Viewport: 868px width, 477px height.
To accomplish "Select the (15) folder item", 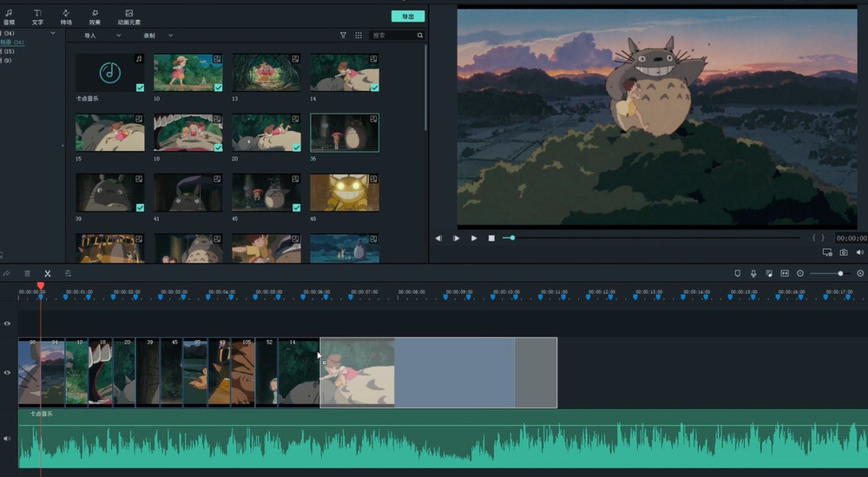I will click(8, 51).
